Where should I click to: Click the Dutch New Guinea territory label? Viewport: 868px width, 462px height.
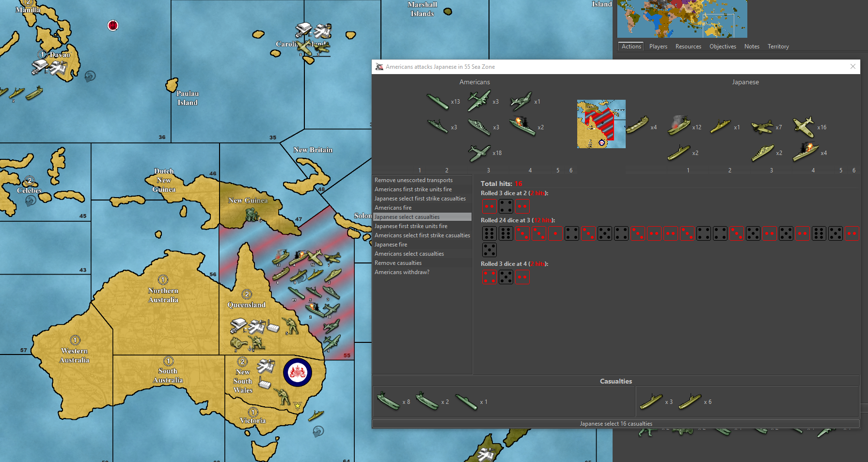[x=164, y=180]
